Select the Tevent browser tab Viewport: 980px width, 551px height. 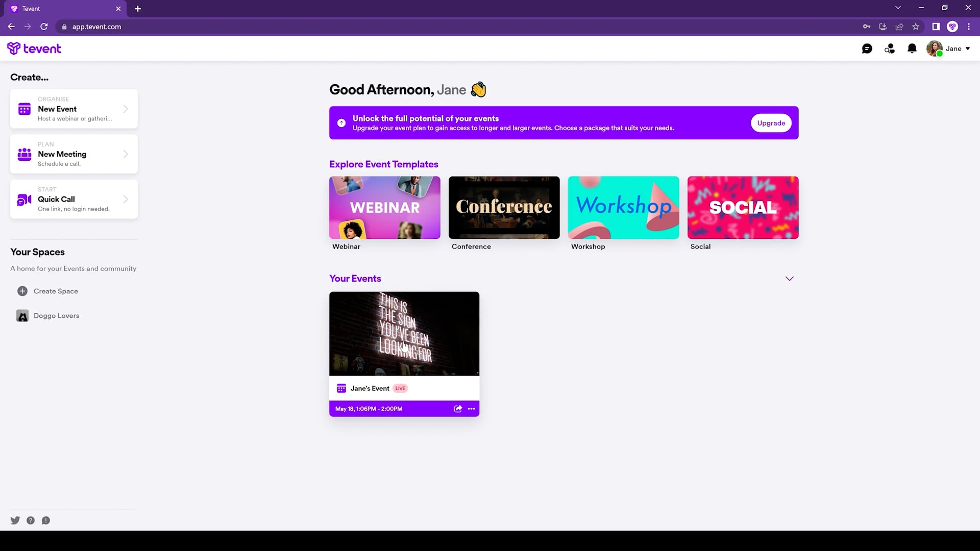pos(65,9)
